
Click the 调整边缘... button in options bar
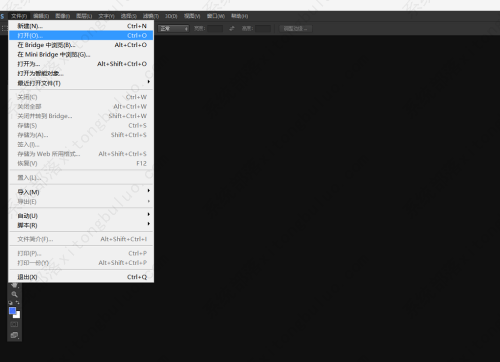pyautogui.click(x=296, y=29)
